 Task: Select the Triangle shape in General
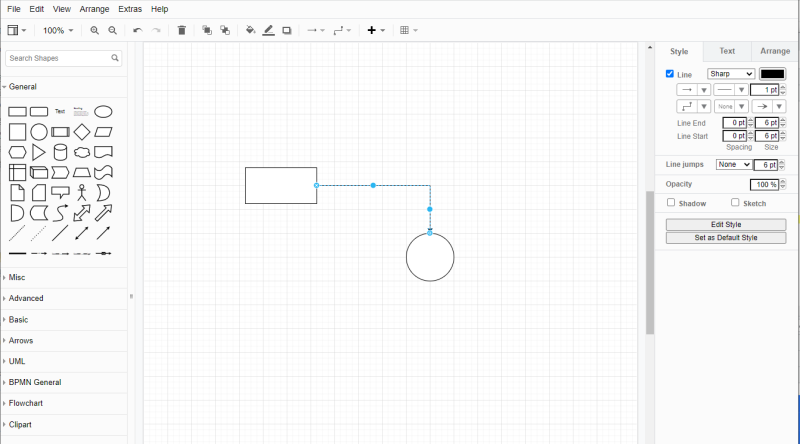tap(39, 152)
